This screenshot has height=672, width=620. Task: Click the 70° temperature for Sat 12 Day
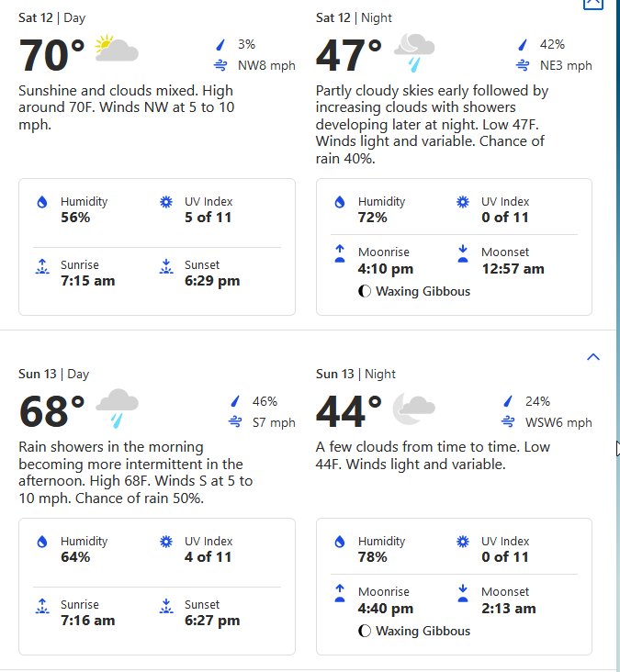pyautogui.click(x=51, y=55)
